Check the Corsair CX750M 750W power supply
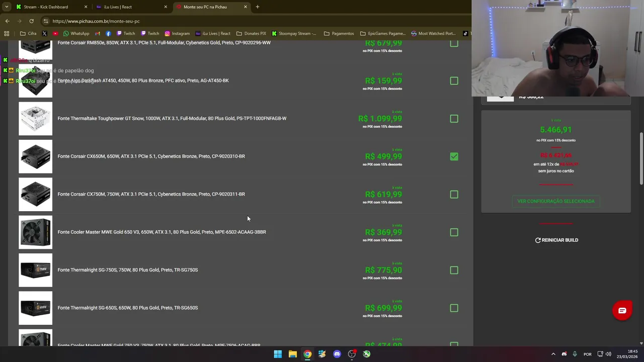Screen dimensions: 644x362 pyautogui.click(x=454, y=195)
